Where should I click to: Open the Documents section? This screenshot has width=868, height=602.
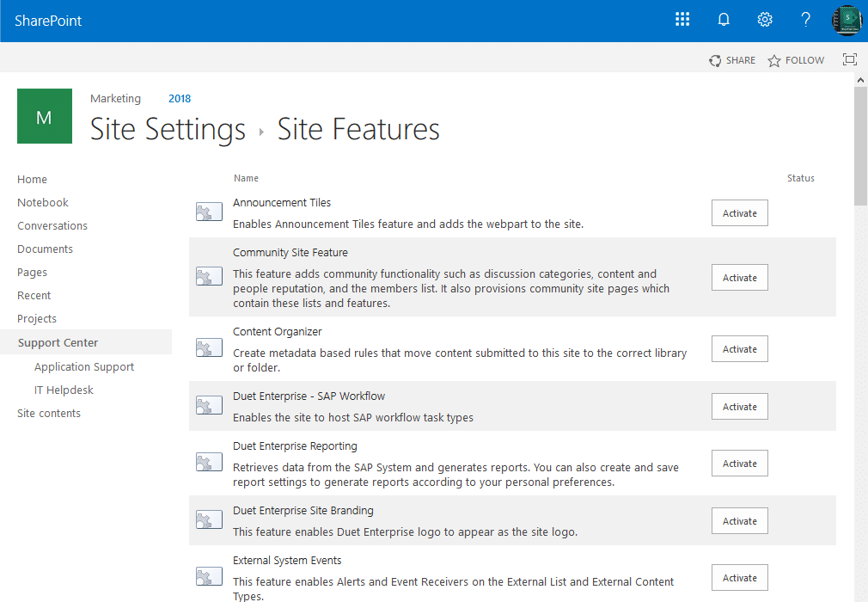[x=45, y=248]
